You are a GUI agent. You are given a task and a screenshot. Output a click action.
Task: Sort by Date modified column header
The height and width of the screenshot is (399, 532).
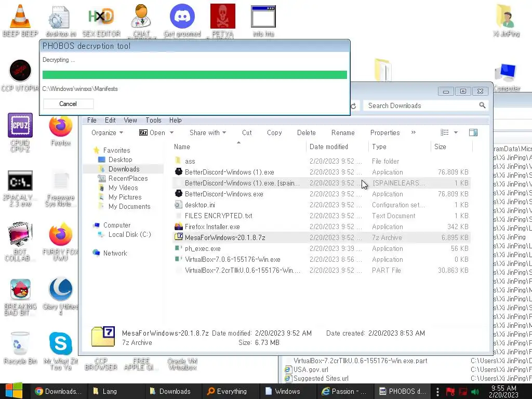(x=337, y=147)
